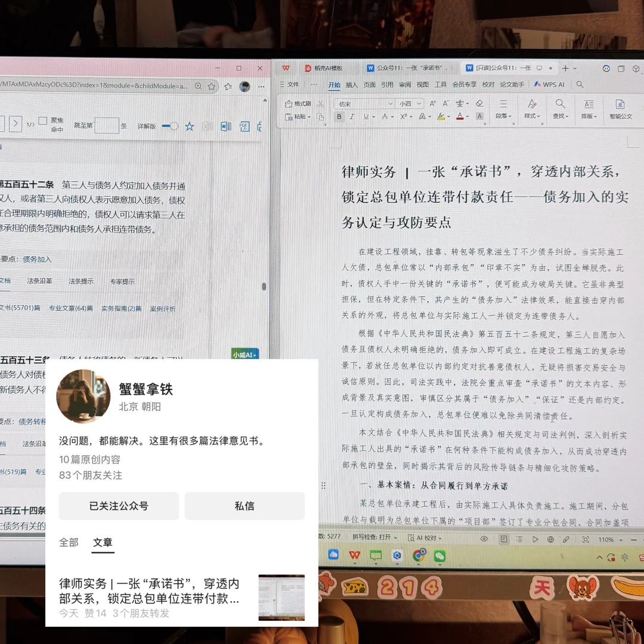Toggle Underline formatting in WPS
644x644 pixels.
[366, 117]
